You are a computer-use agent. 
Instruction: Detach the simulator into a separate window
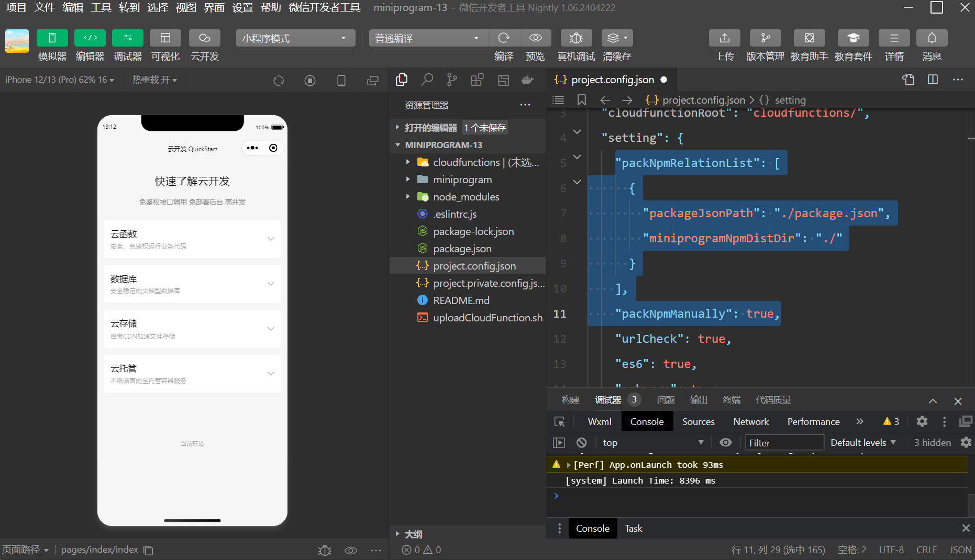pos(373,80)
